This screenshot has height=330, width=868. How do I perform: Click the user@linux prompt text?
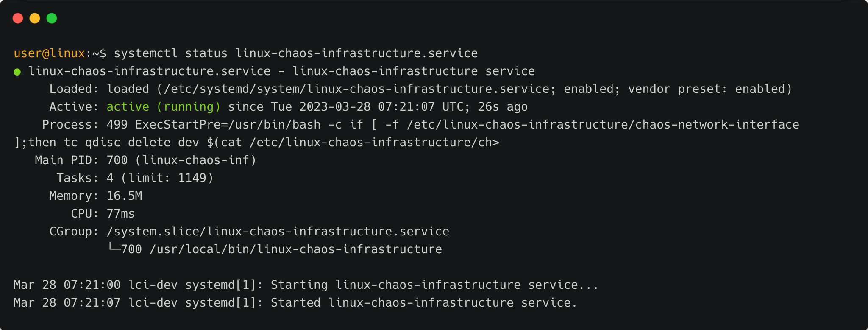pyautogui.click(x=49, y=53)
